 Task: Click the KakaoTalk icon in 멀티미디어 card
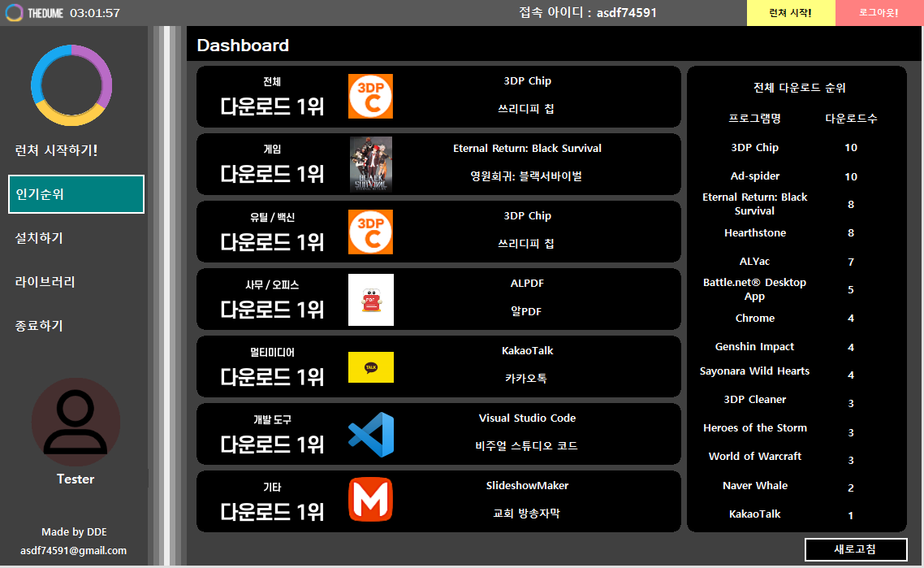pos(370,366)
